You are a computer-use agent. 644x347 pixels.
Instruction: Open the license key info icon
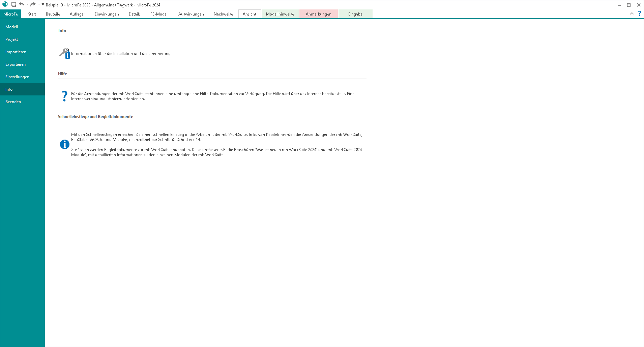[64, 53]
